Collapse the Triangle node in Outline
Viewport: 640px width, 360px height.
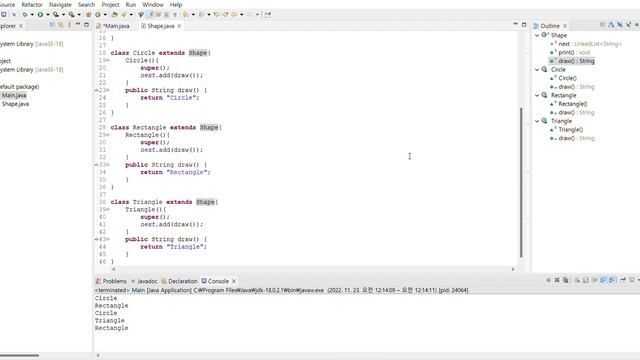[x=537, y=121]
